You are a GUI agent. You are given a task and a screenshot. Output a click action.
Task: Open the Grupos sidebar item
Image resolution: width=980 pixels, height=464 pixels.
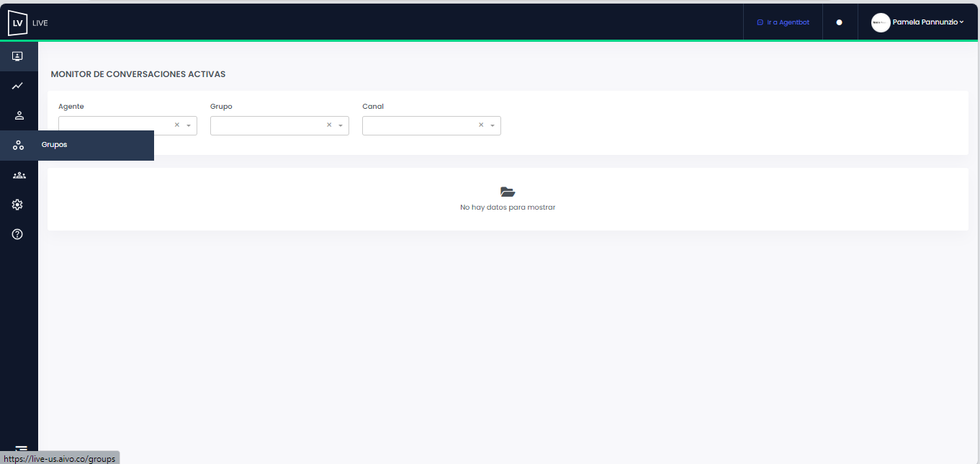pyautogui.click(x=77, y=145)
